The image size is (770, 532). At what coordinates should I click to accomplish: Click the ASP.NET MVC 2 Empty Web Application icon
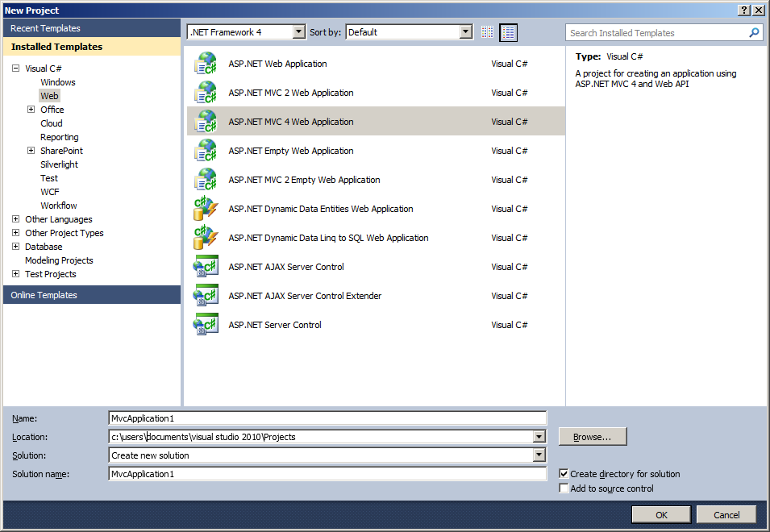(206, 180)
